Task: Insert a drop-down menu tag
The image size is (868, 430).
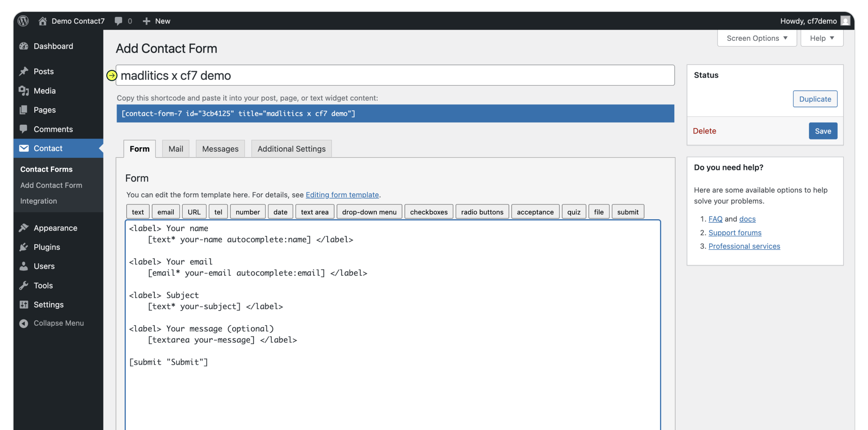Action: pyautogui.click(x=370, y=212)
